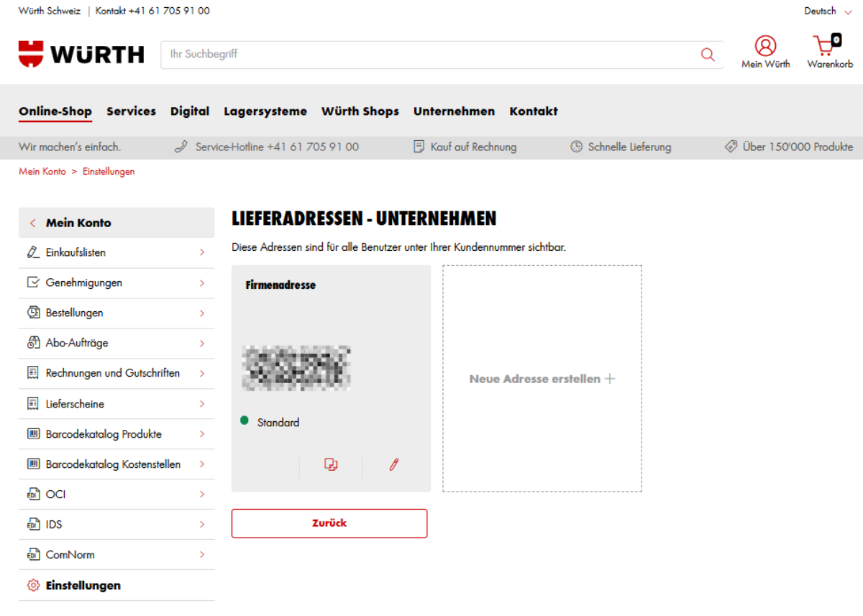Expand Einkaufslisten with its chevron

tap(202, 252)
